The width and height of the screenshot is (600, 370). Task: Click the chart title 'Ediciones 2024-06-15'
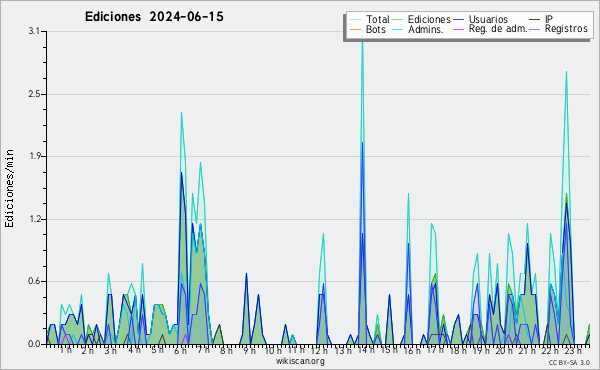pyautogui.click(x=154, y=17)
